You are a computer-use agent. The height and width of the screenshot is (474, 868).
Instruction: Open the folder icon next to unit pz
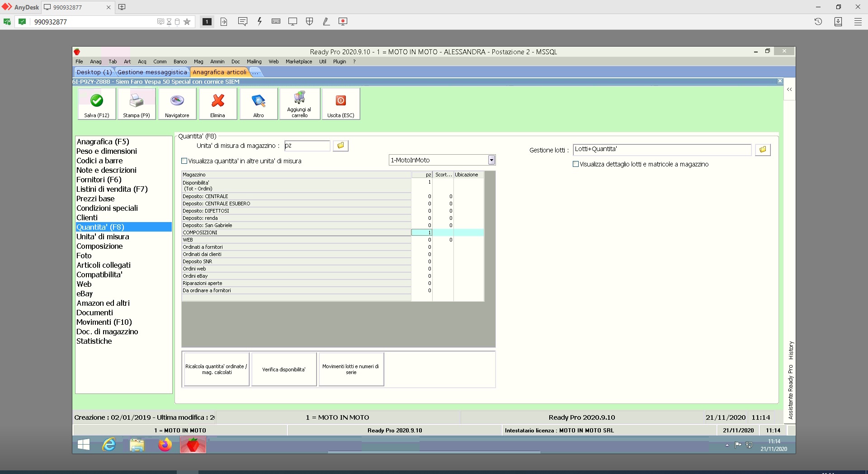[x=340, y=146]
